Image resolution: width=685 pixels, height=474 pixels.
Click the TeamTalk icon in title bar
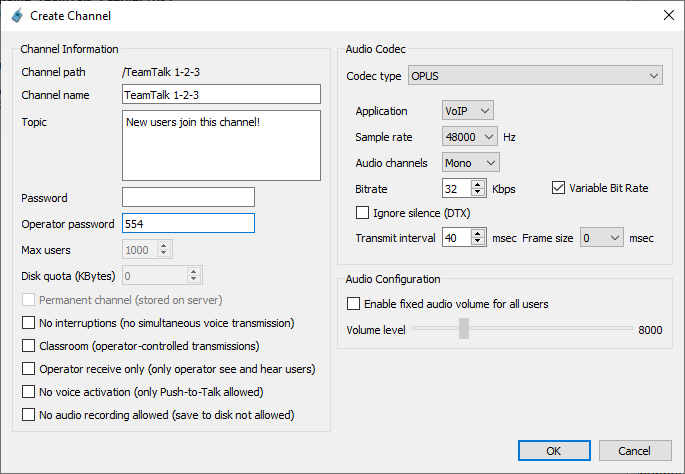pyautogui.click(x=16, y=15)
